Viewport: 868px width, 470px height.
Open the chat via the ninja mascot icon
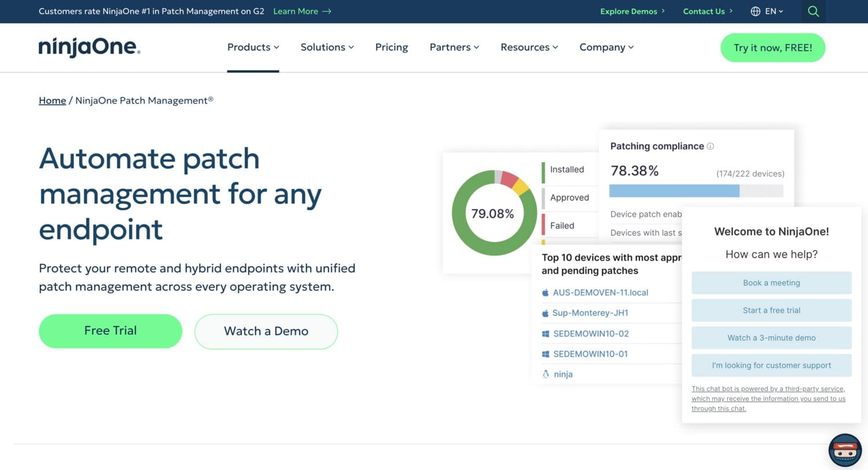click(x=844, y=450)
